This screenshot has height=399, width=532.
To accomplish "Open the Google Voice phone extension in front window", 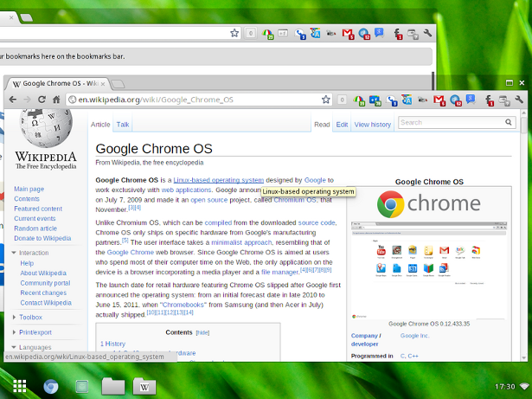I will 392,100.
